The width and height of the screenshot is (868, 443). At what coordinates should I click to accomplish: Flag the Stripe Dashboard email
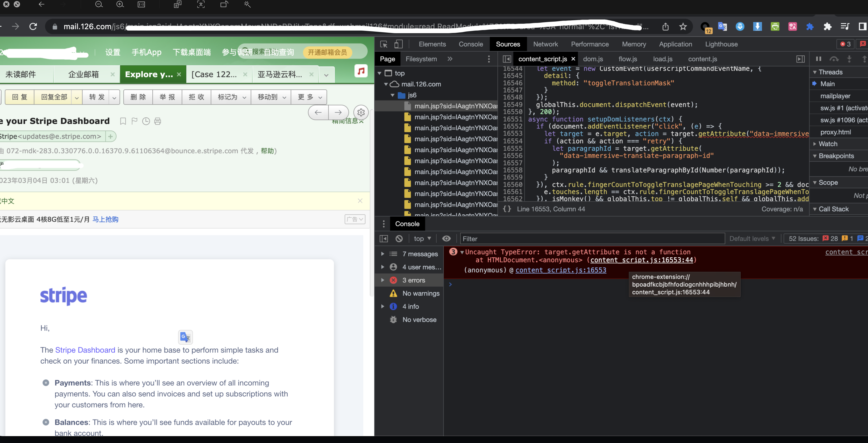pyautogui.click(x=134, y=121)
